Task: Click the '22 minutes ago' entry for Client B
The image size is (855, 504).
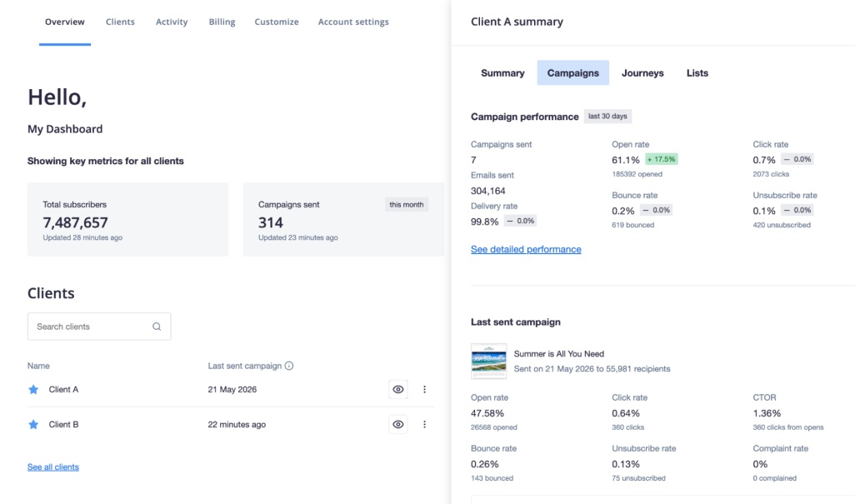Action: coord(237,425)
